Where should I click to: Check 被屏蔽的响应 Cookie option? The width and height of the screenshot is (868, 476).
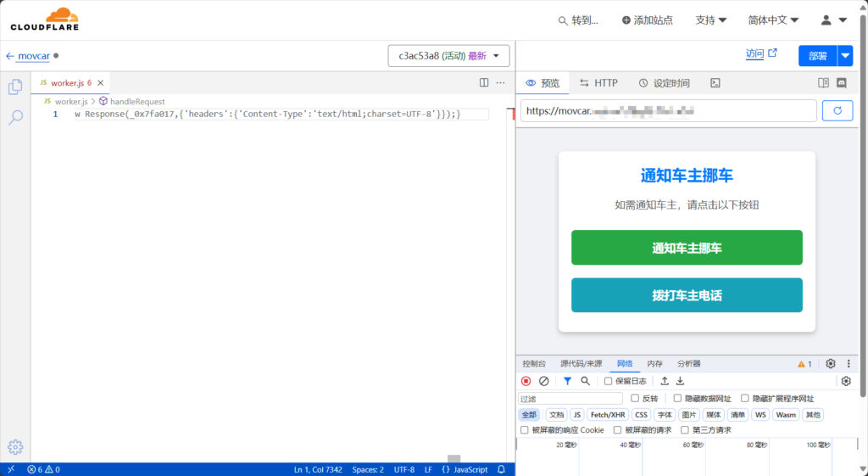(525, 430)
